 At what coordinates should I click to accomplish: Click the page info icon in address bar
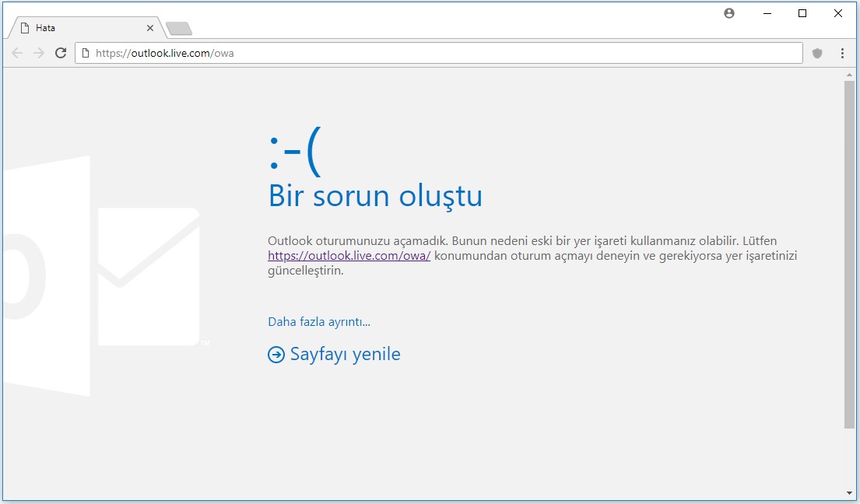click(x=85, y=53)
